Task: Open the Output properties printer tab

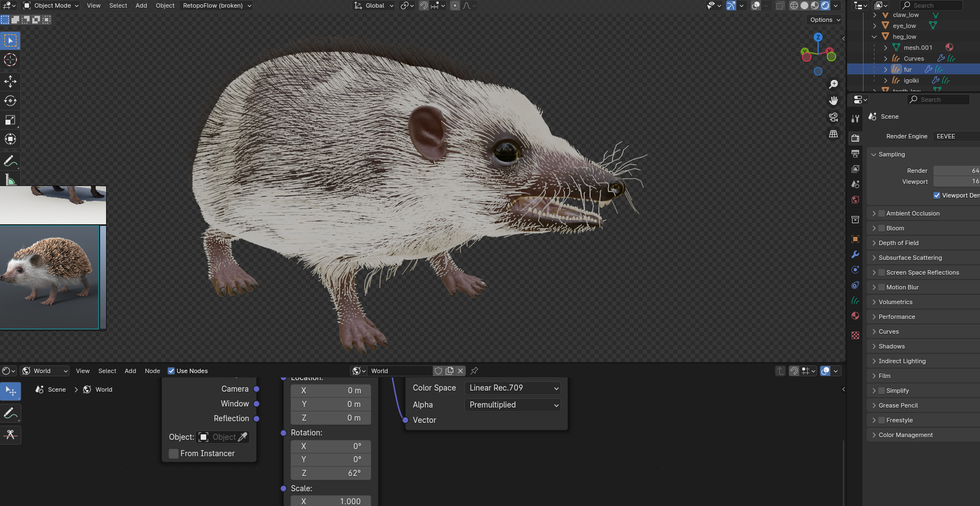Action: pos(855,154)
